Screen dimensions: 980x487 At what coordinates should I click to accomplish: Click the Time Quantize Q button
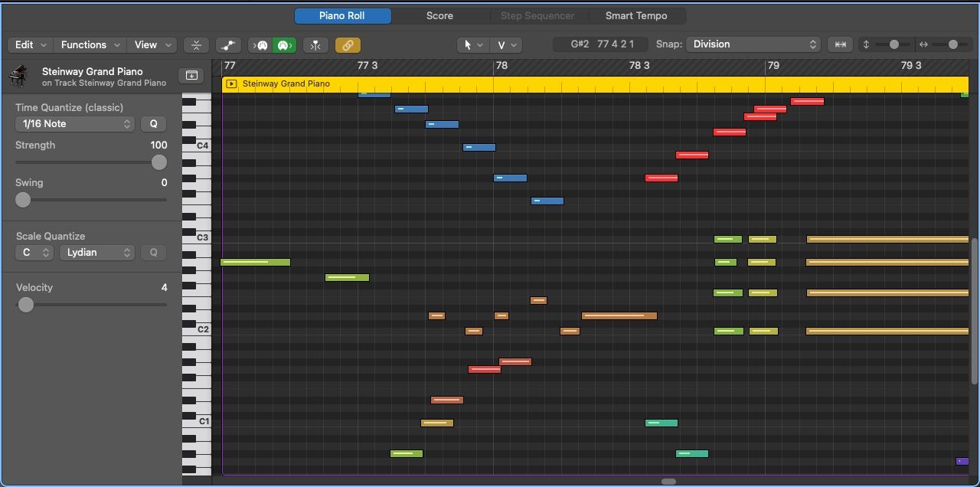click(154, 124)
